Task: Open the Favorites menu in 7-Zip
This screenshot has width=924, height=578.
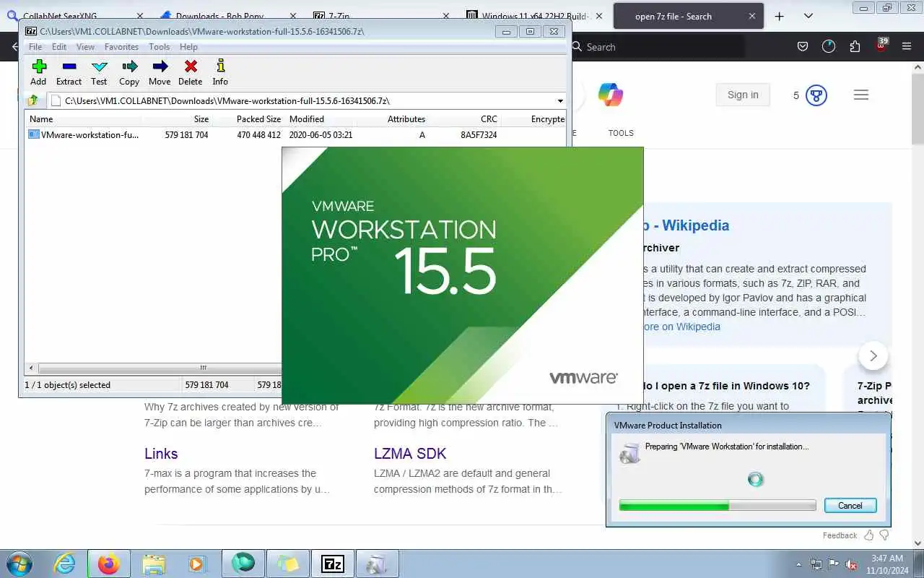Action: tap(121, 47)
